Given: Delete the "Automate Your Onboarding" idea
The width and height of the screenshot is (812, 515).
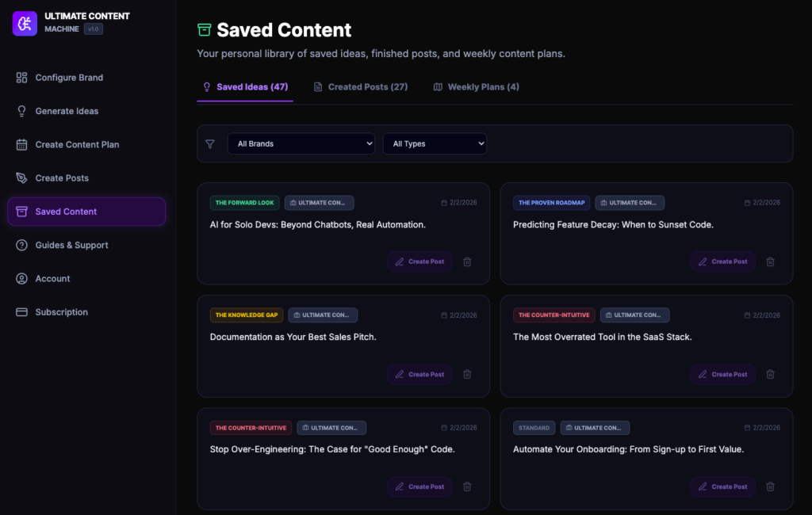Looking at the screenshot, I should click(770, 486).
